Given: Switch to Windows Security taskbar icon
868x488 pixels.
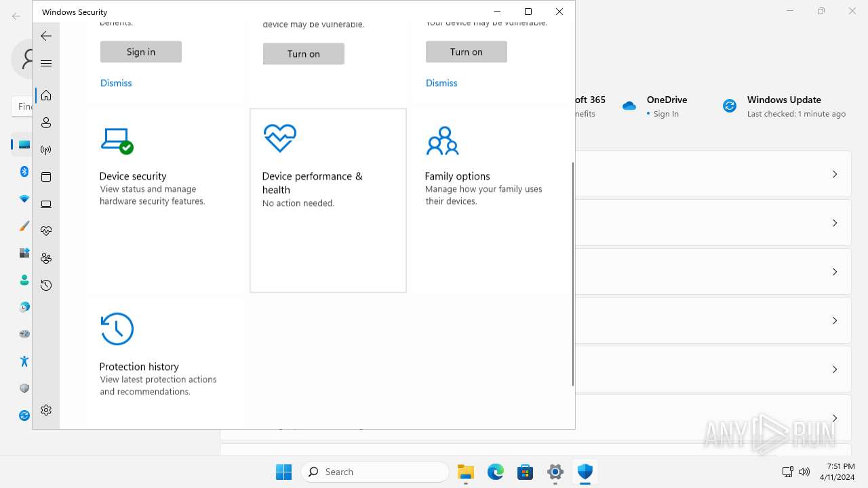Looking at the screenshot, I should click(x=585, y=472).
